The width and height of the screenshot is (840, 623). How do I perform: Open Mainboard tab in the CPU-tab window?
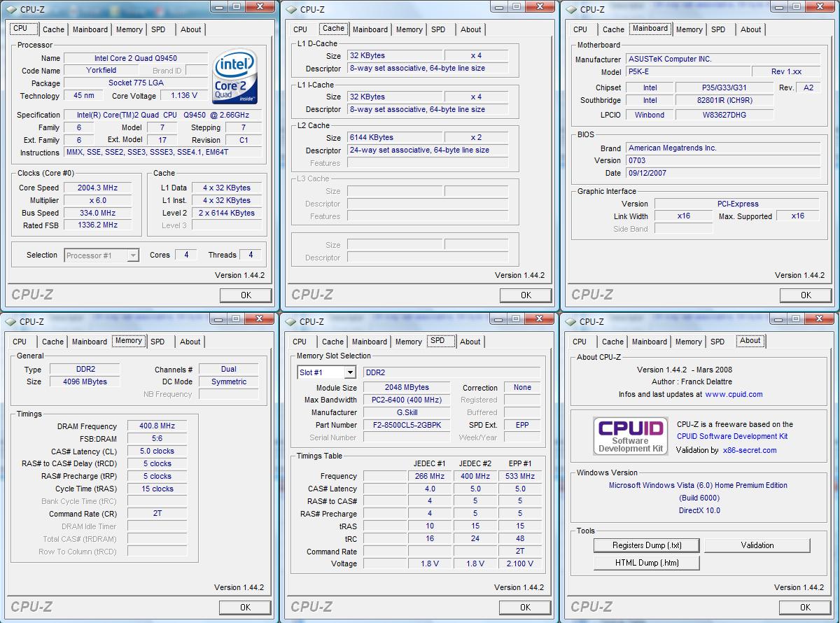90,29
